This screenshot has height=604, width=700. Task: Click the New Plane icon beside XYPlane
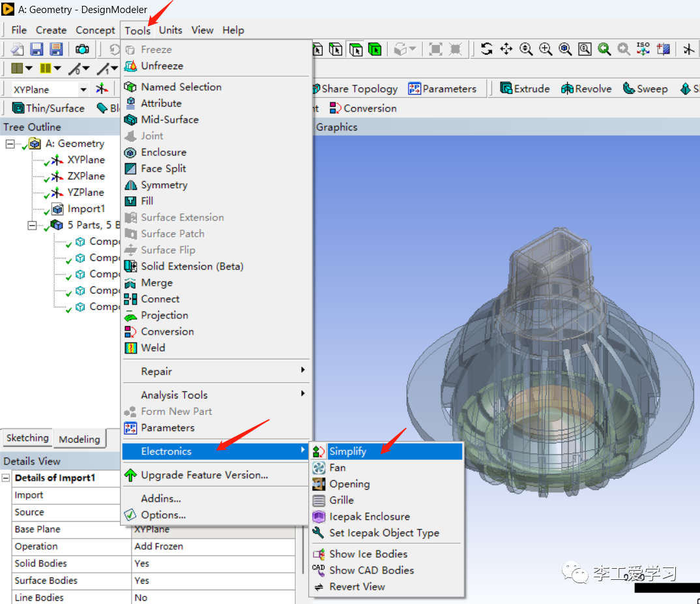102,89
